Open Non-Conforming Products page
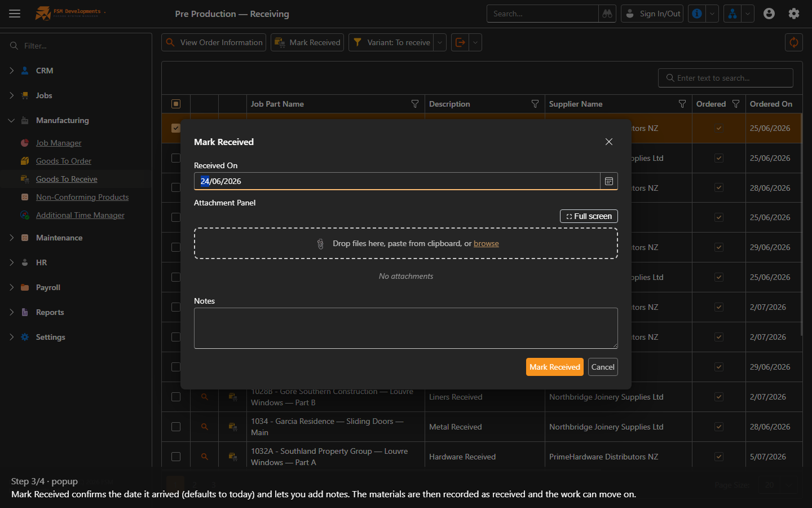Viewport: 812px width, 508px height. click(82, 197)
